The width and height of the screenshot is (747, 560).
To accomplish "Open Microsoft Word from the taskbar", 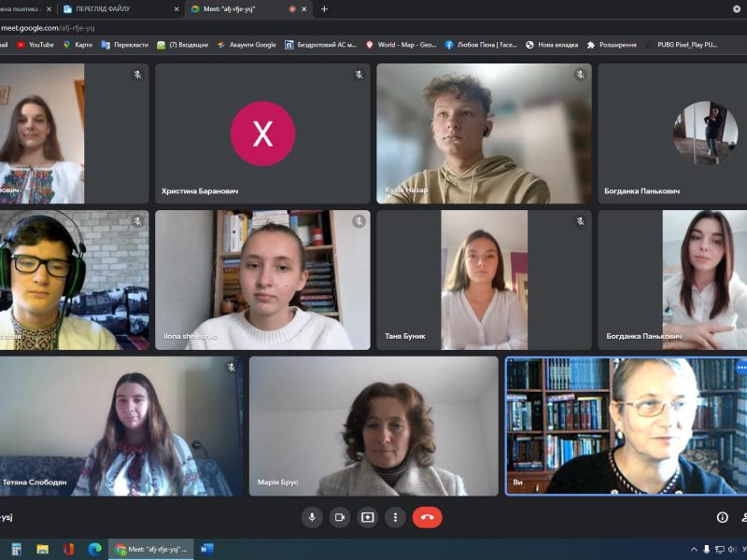I will (206, 549).
